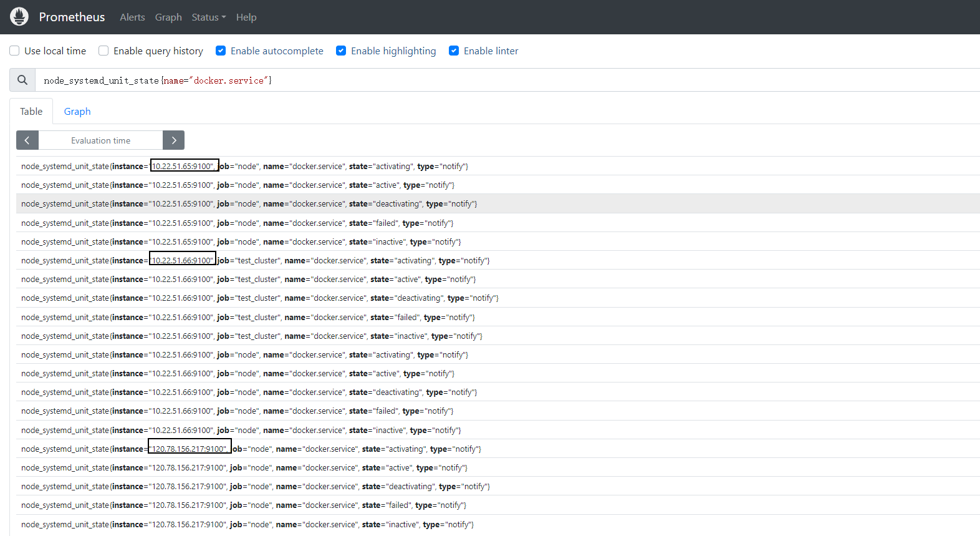
Task: Select 10.22.51.66 test_cluster active row
Action: pos(498,279)
